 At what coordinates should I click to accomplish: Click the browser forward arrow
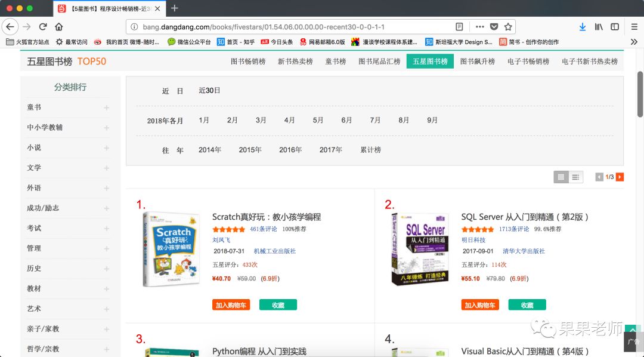(x=27, y=27)
